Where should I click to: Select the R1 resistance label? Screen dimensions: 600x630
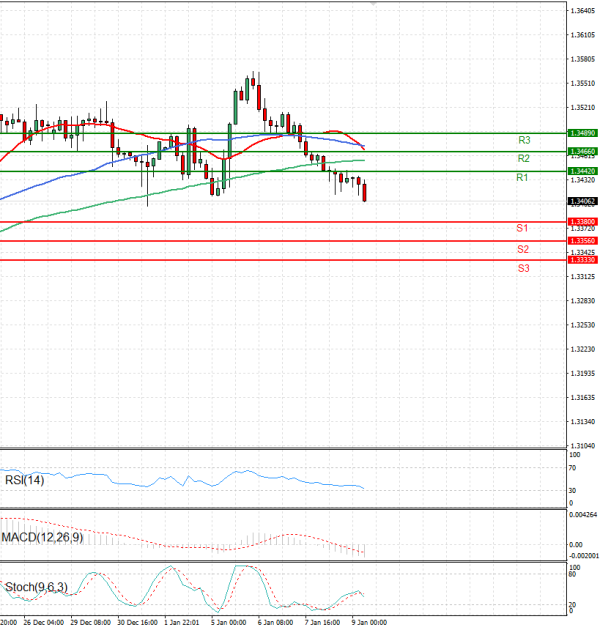tap(522, 178)
